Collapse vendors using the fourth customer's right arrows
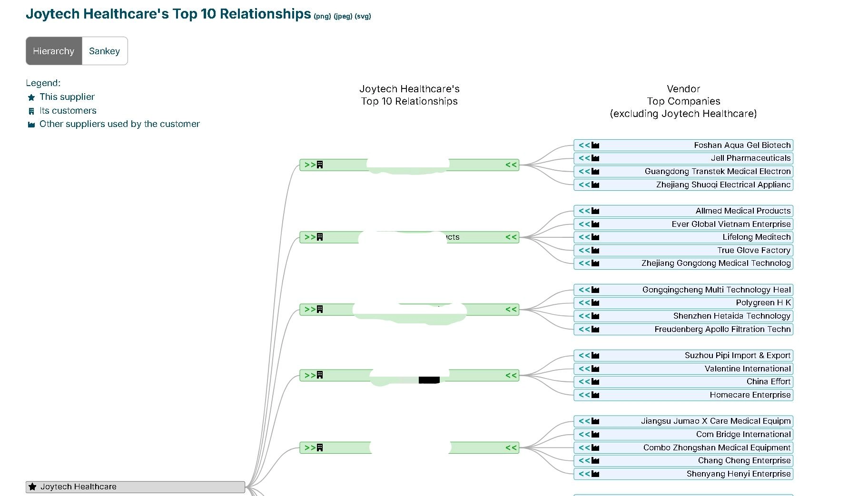The width and height of the screenshot is (868, 496). click(x=511, y=376)
